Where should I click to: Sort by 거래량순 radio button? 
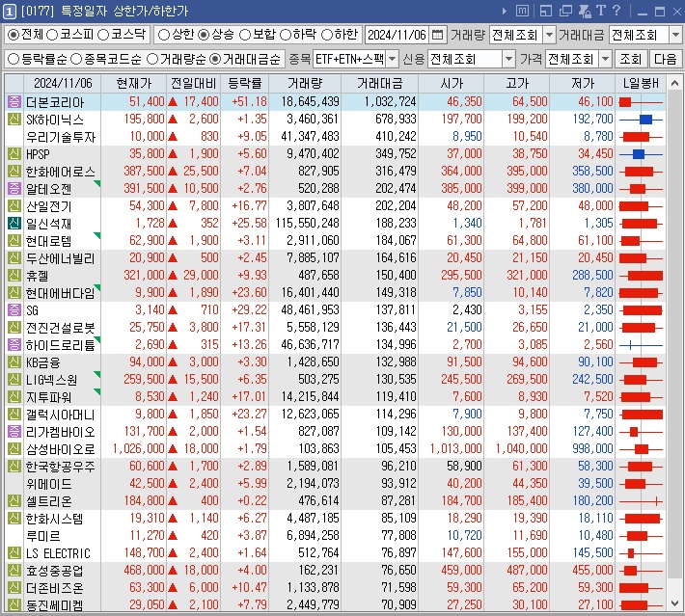152,59
